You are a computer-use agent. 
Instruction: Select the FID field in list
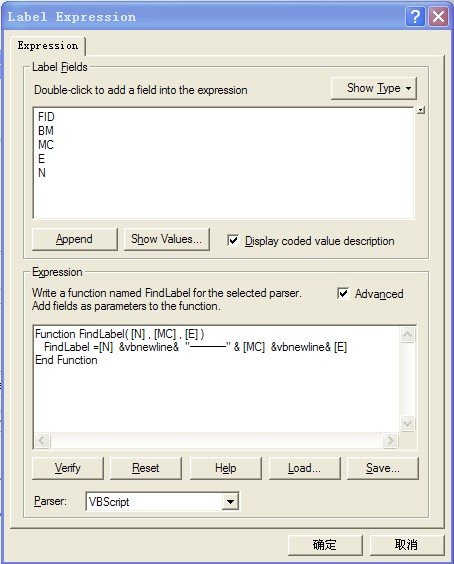tap(46, 117)
